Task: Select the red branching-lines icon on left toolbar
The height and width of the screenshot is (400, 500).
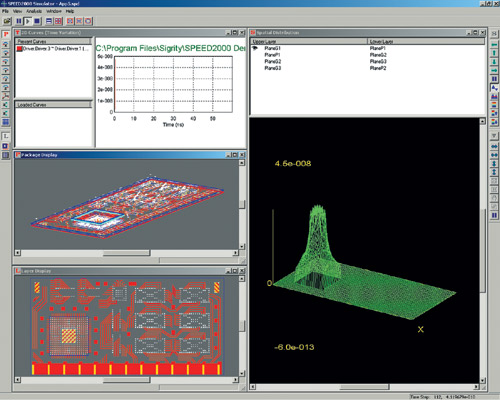Action: click(6, 96)
